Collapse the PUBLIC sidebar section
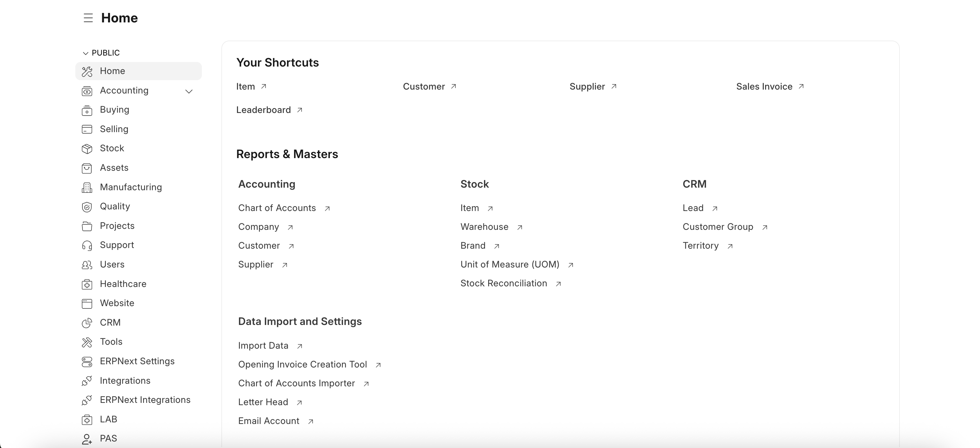Screen dimensions: 980x448 pyautogui.click(x=86, y=53)
